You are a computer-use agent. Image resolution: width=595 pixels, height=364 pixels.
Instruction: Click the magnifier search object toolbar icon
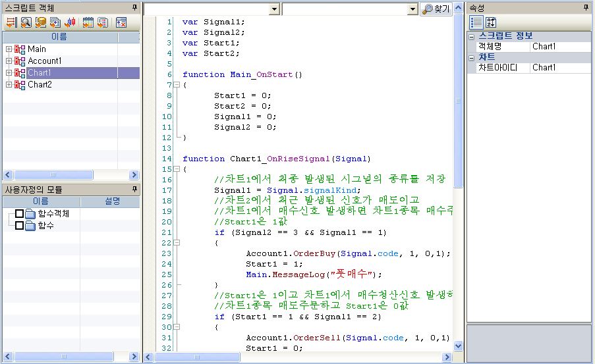click(26, 22)
